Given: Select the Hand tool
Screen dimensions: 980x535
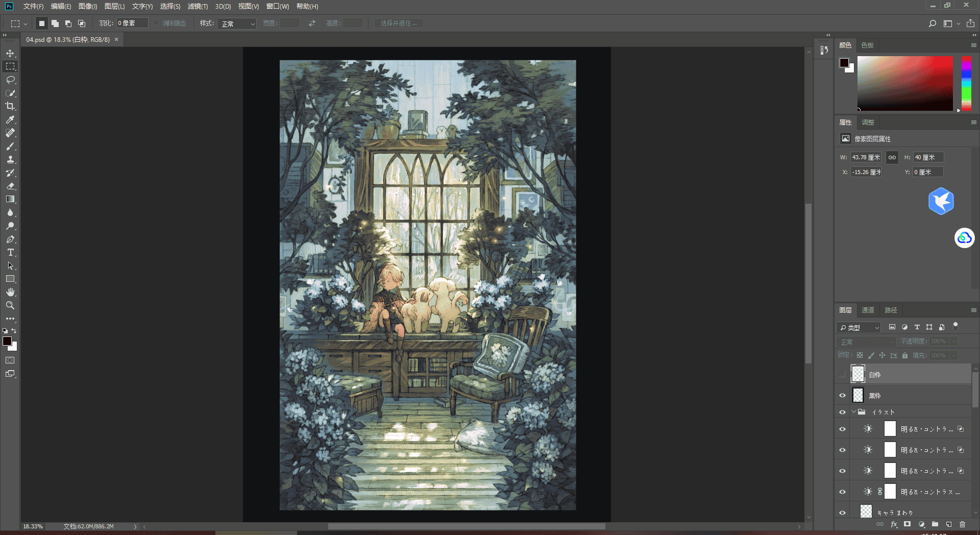Looking at the screenshot, I should coord(10,292).
